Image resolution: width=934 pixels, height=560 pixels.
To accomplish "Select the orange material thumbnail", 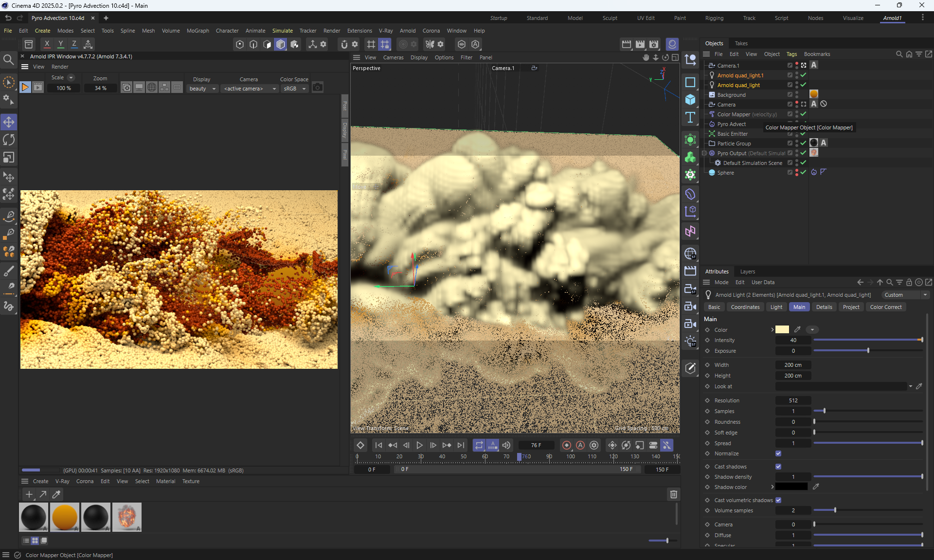I will click(65, 517).
